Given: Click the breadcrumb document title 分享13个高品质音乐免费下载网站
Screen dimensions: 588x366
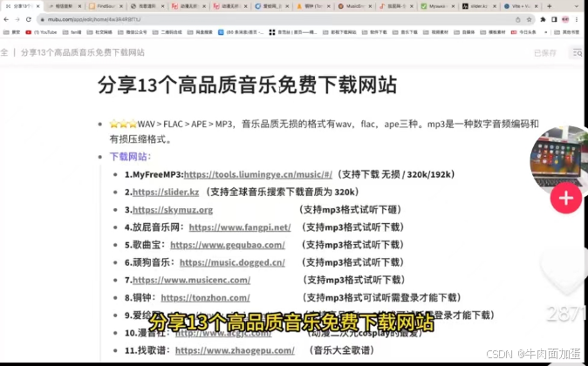Looking at the screenshot, I should point(83,52).
